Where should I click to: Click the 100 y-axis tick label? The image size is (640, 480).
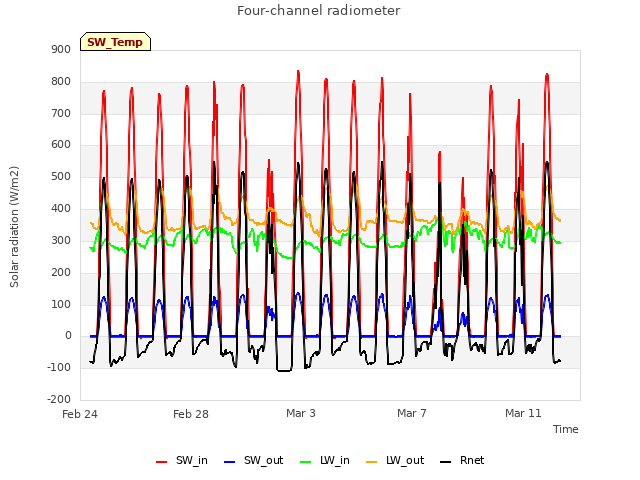(x=61, y=304)
